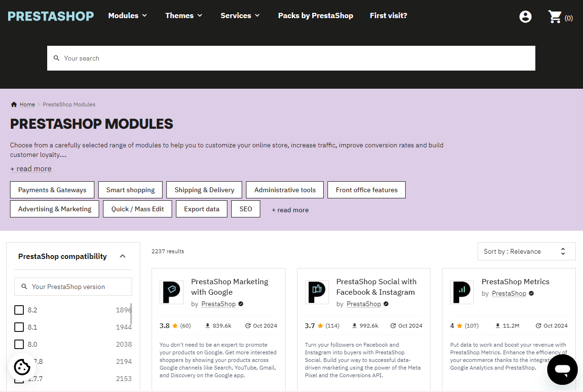Expand the Modules menu
The width and height of the screenshot is (583, 392).
click(x=128, y=16)
